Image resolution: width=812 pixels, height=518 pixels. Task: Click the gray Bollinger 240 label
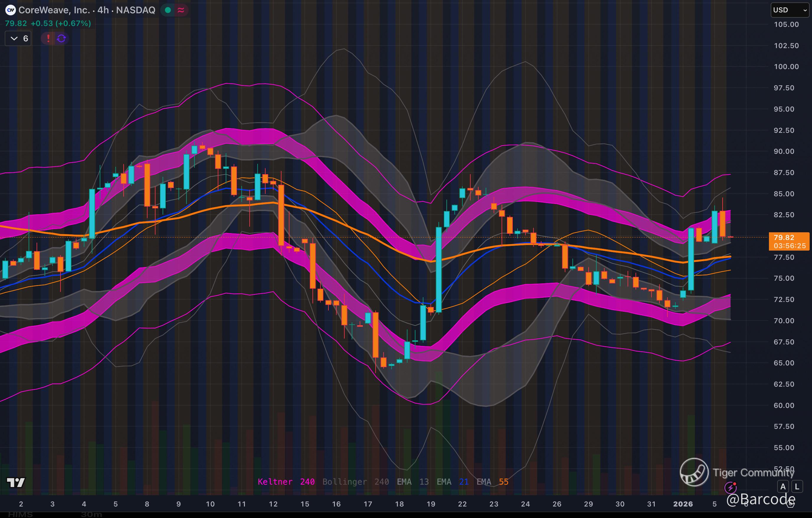356,482
